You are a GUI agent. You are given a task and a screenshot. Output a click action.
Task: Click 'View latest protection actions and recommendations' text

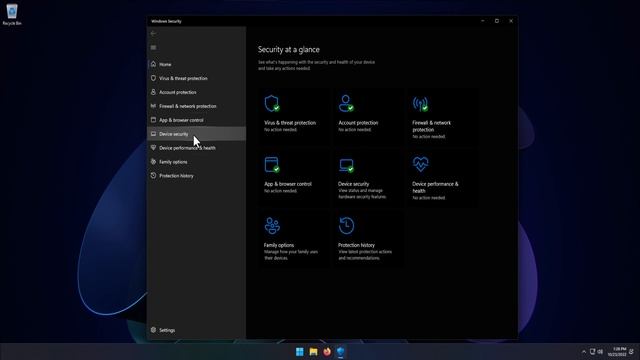(x=365, y=255)
